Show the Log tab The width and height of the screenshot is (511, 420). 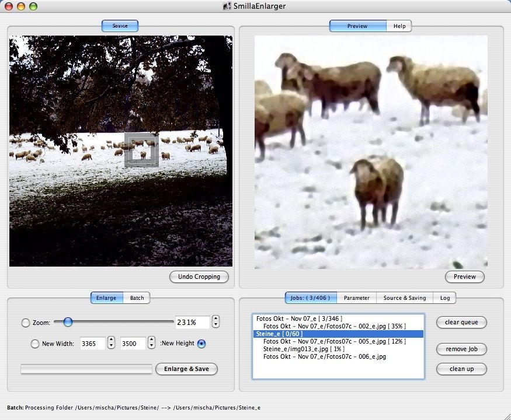pyautogui.click(x=445, y=298)
